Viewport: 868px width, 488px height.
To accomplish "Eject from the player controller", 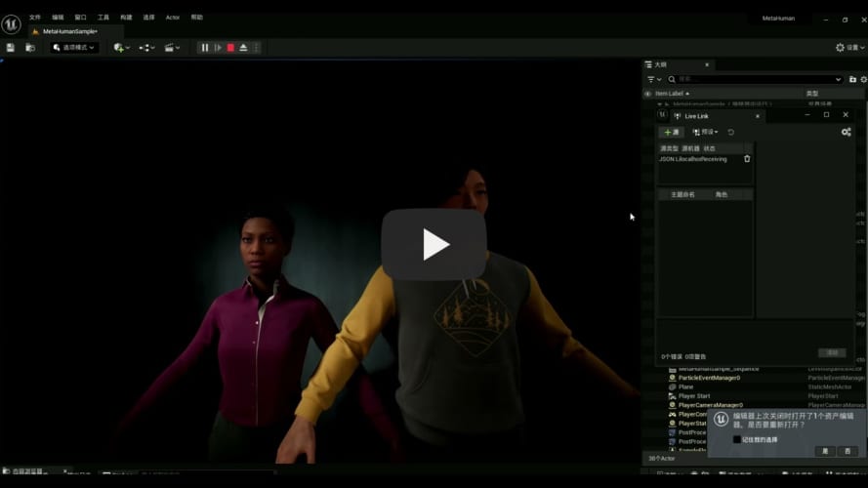I will 243,48.
